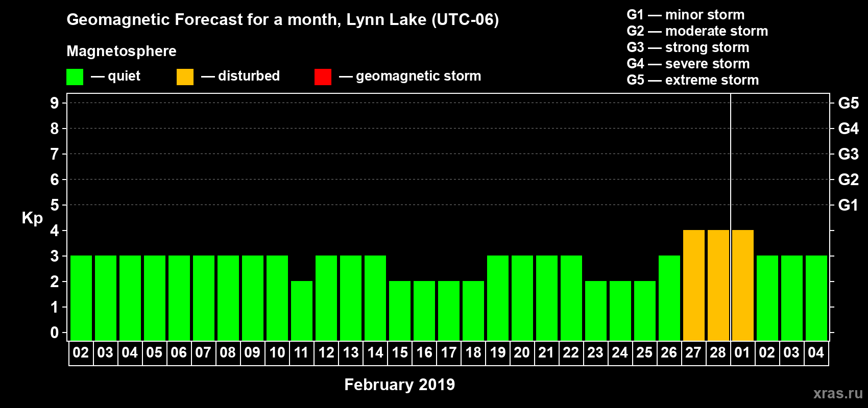Click the date cell labeled 13
Viewport: 868px width, 408px height.
[350, 353]
